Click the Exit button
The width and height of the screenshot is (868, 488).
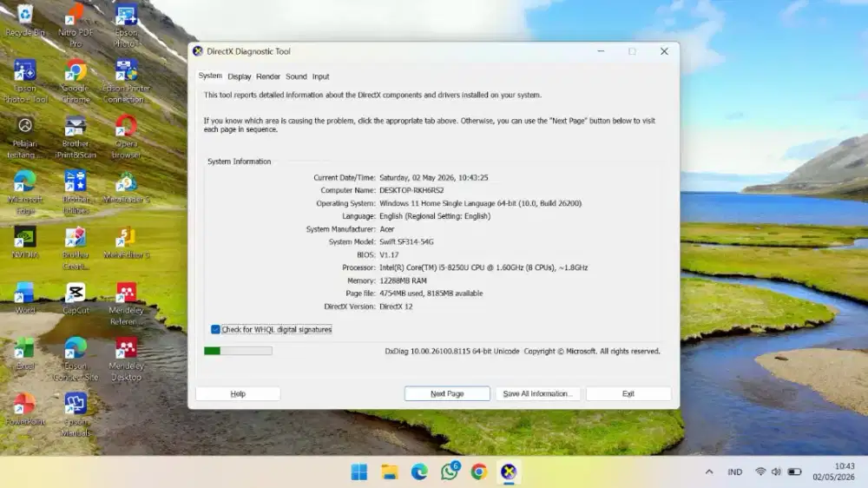(x=628, y=394)
